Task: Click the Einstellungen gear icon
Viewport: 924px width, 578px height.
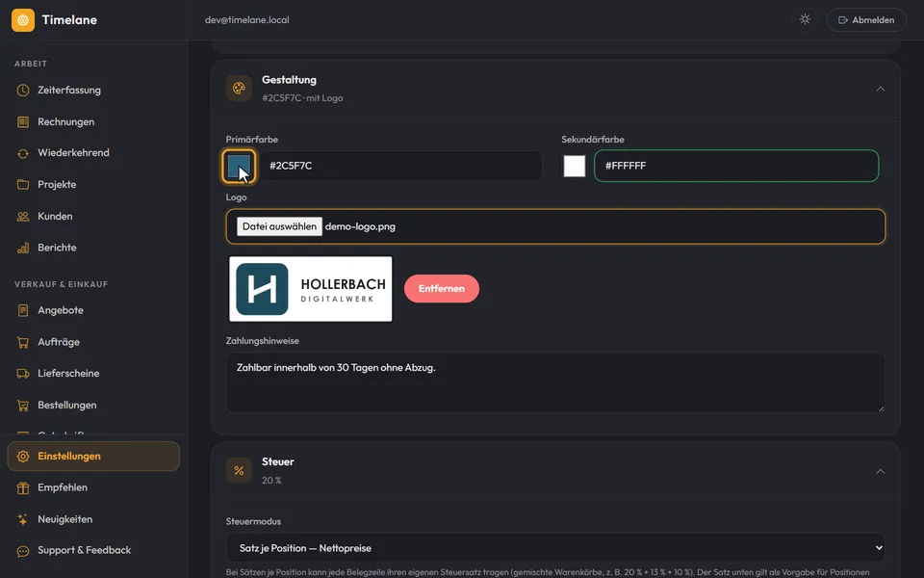Action: click(23, 457)
